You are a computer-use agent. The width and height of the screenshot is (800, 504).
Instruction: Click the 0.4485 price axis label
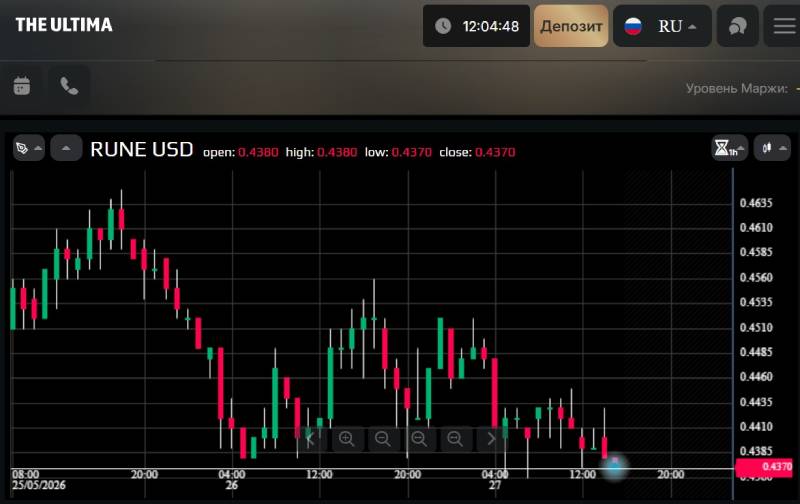click(756, 352)
